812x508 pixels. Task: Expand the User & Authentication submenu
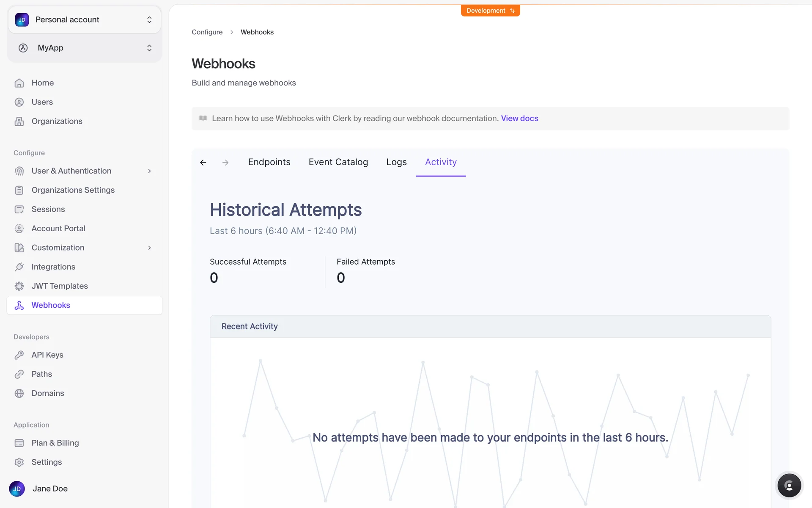(x=149, y=171)
